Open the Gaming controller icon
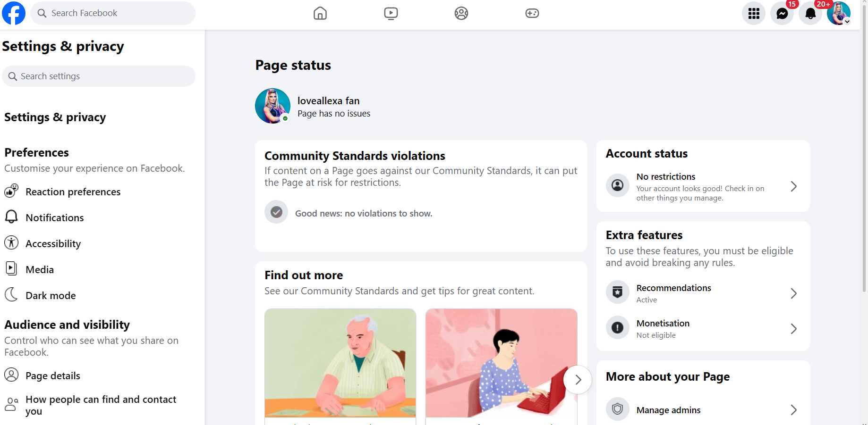The image size is (868, 425). tap(532, 13)
